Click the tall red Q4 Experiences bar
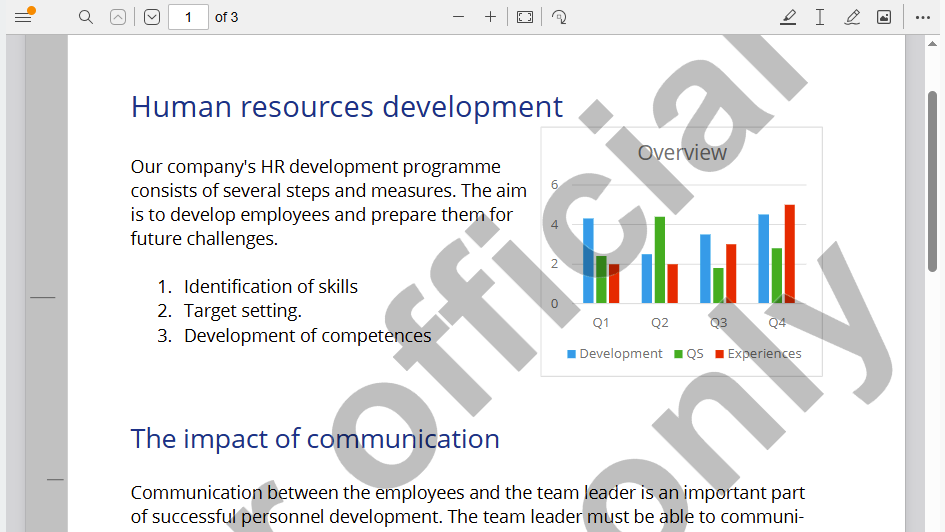 tap(790, 254)
